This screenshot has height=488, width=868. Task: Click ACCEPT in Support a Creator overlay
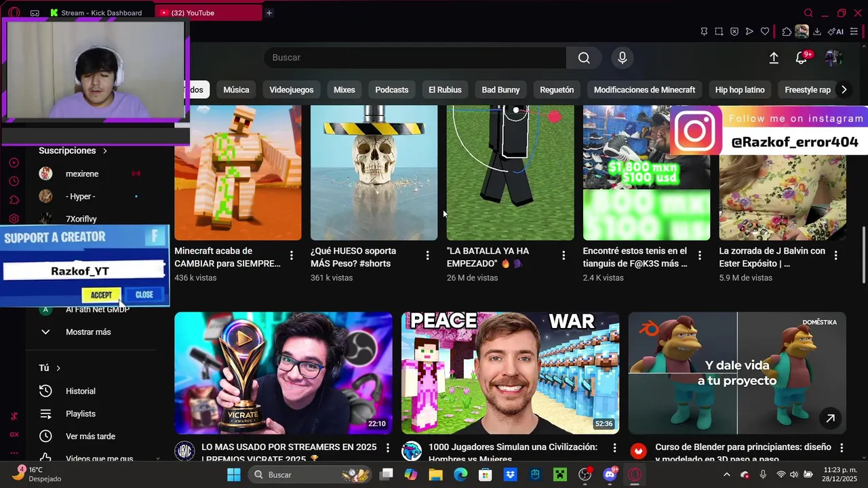tap(101, 295)
